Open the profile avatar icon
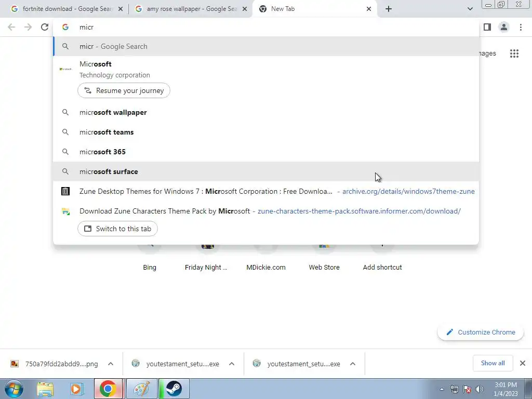 (504, 27)
